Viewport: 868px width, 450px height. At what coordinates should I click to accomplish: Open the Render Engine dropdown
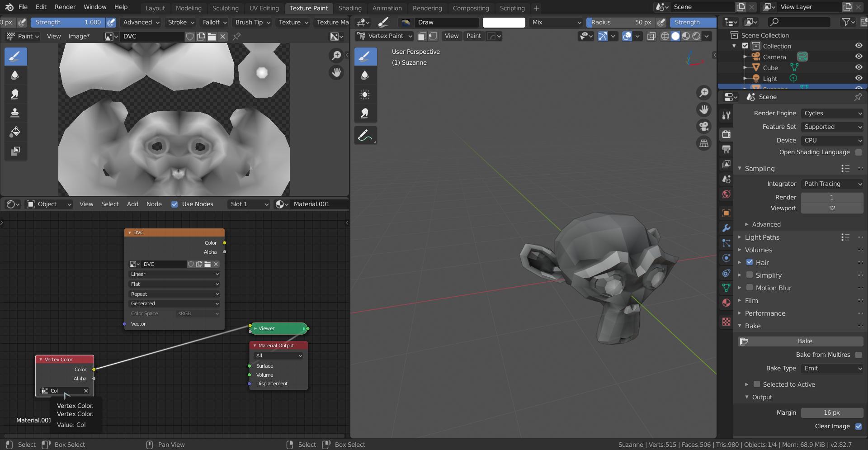point(832,114)
